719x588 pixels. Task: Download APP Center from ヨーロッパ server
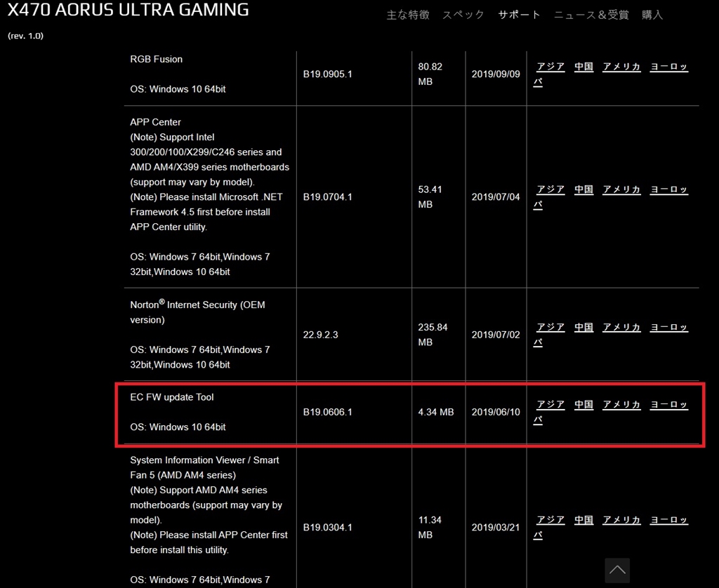[x=668, y=189]
